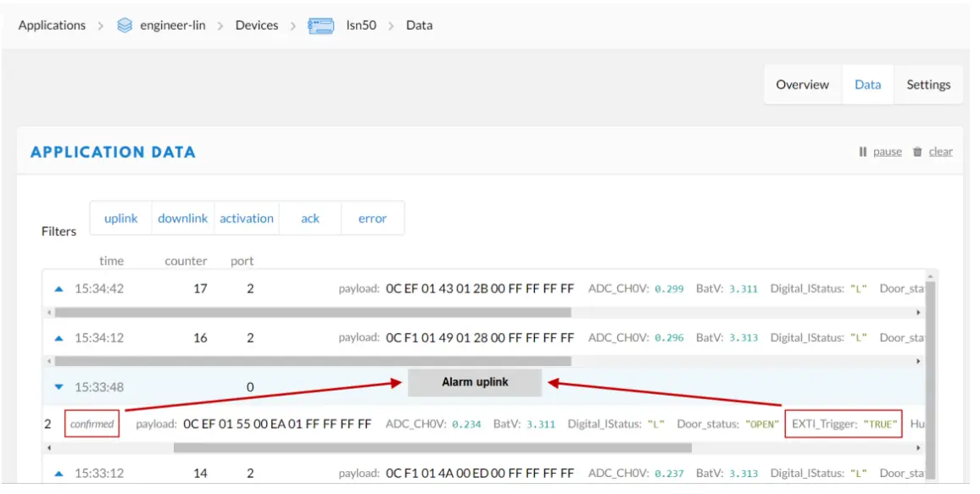Image resolution: width=980 pixels, height=494 pixels.
Task: Click ADC_CH0V value 0.299
Action: coord(669,289)
